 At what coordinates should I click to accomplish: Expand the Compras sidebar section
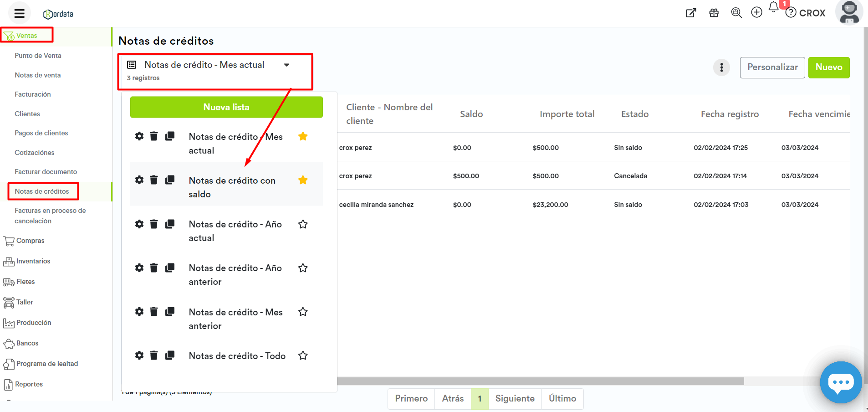coord(30,241)
